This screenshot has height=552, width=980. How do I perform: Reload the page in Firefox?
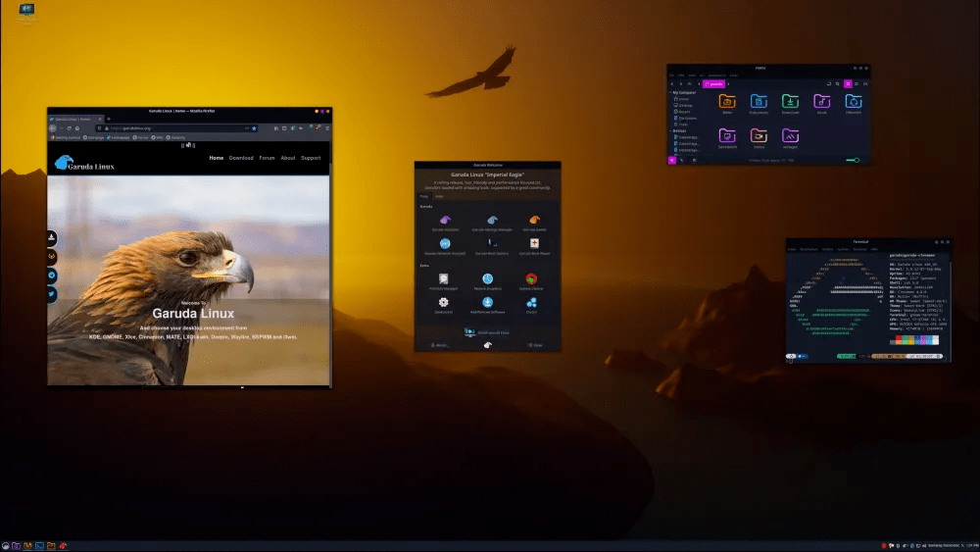(69, 128)
